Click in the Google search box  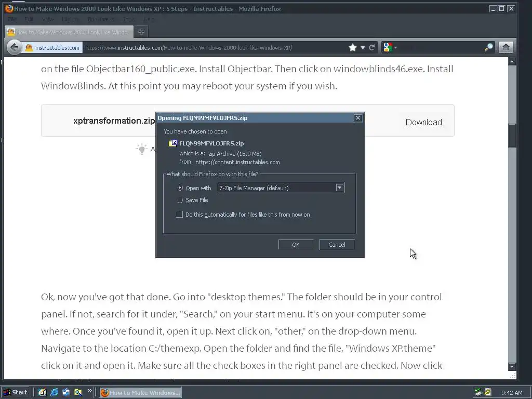click(441, 47)
